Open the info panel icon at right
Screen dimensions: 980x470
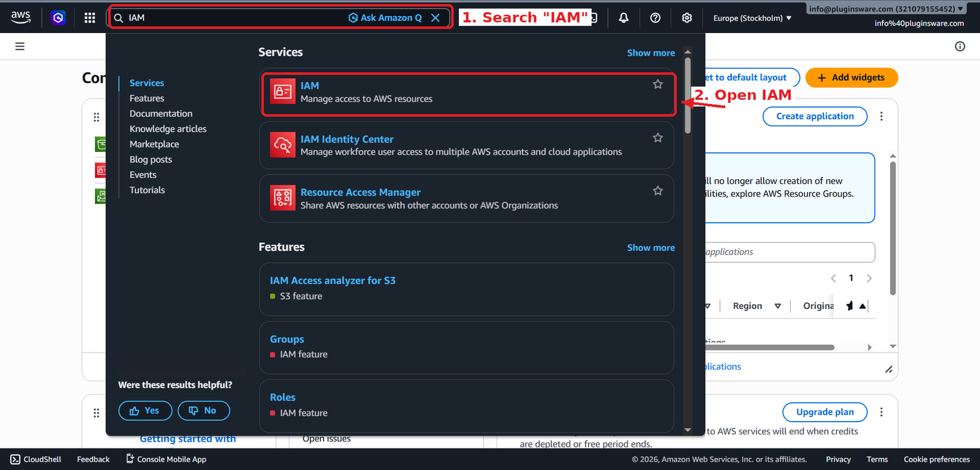(960, 47)
